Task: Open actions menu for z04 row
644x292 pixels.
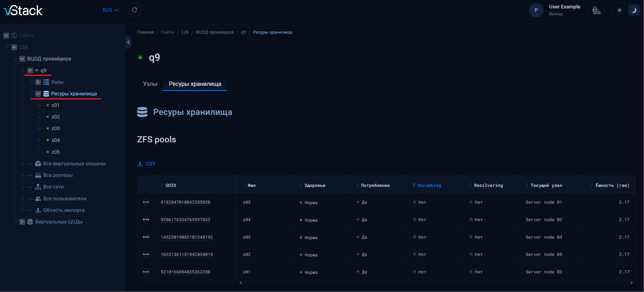Action: pos(146,220)
